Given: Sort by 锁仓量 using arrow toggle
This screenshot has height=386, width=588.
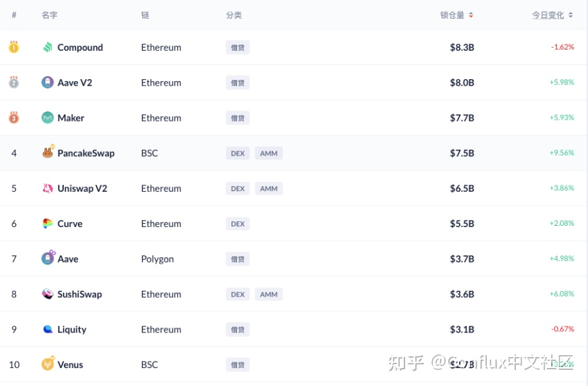Looking at the screenshot, I should (471, 15).
